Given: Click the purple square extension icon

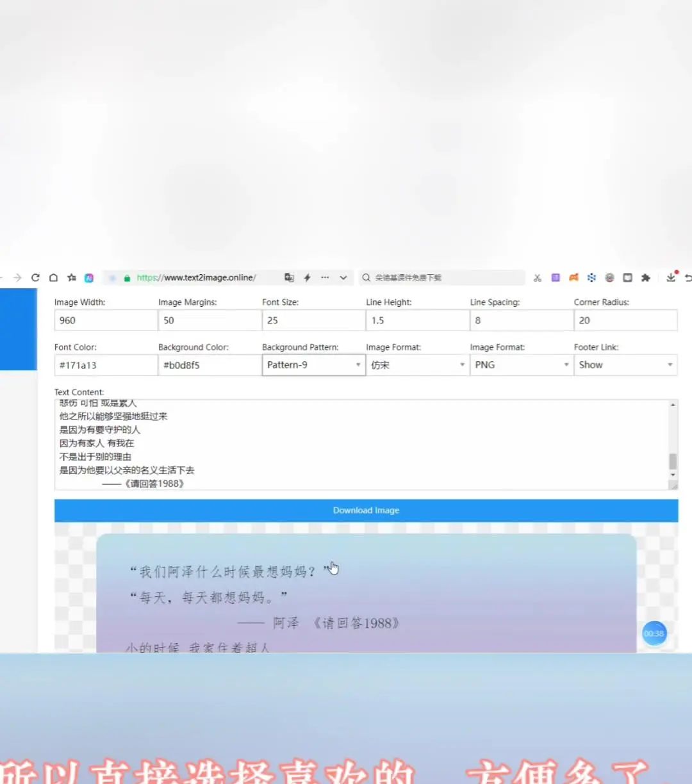Looking at the screenshot, I should click(x=556, y=277).
